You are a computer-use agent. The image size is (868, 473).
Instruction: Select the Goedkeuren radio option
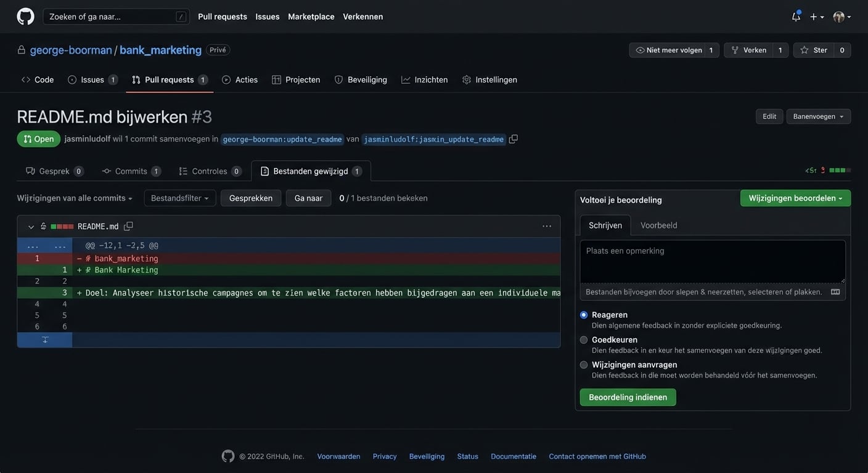click(x=584, y=340)
